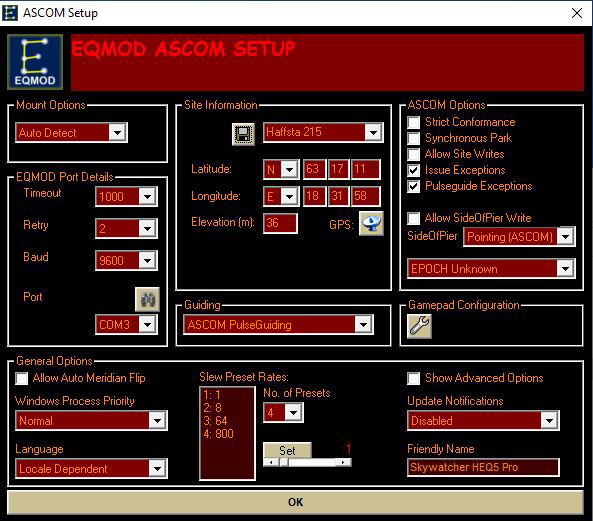
Task: Open gamepad configuration wrench icon
Action: (x=419, y=326)
